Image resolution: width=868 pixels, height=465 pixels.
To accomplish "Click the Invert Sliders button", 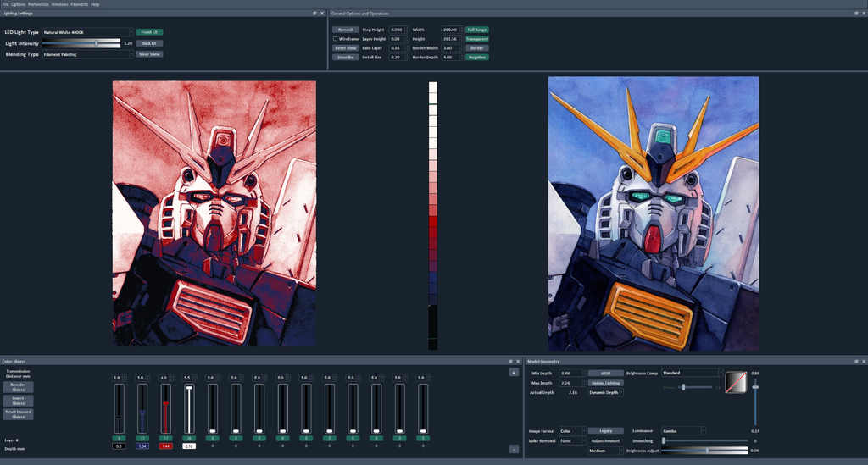I will coord(19,401).
